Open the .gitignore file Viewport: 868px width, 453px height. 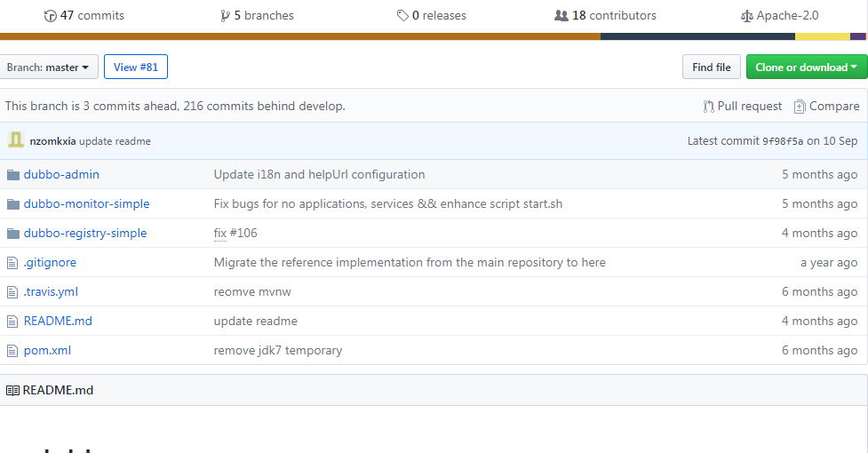50,263
